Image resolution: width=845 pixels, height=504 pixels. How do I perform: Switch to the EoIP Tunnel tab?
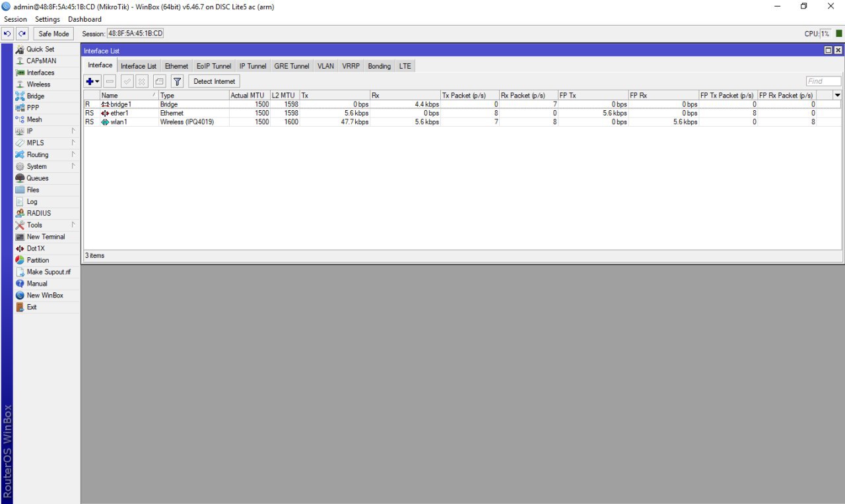tap(214, 66)
